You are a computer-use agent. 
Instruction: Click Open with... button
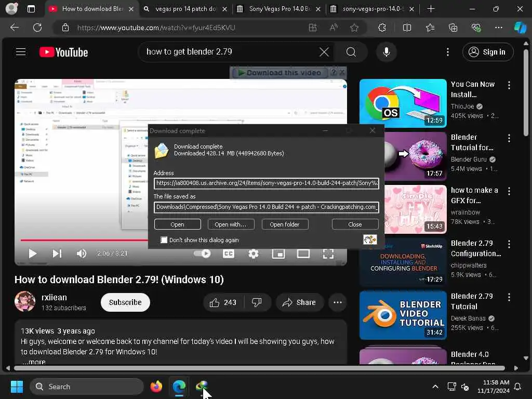tap(230, 224)
